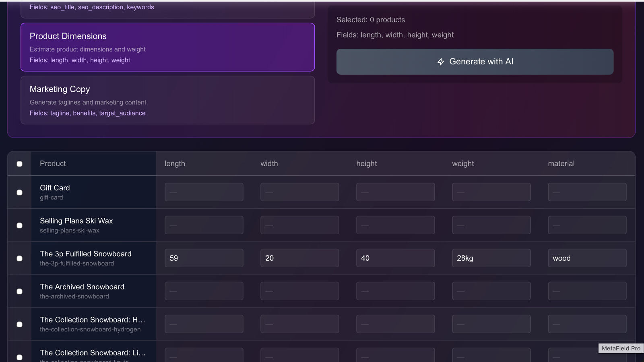644x362 pixels.
Task: Click the height field for The Archived Snowboard
Action: [x=395, y=291]
